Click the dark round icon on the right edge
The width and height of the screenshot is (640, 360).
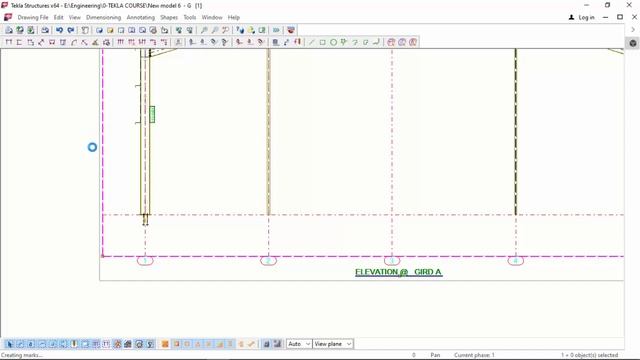633,43
